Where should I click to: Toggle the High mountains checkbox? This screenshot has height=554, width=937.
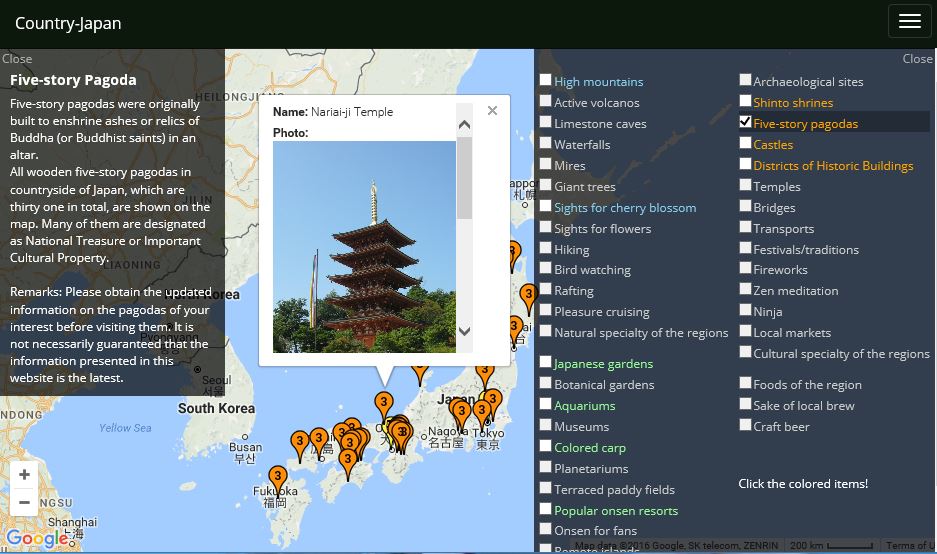pyautogui.click(x=546, y=80)
